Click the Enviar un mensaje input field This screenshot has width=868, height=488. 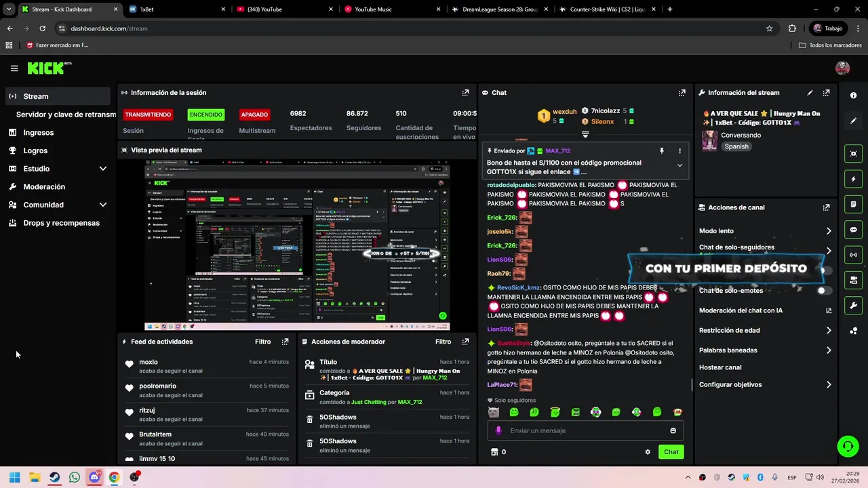(586, 430)
